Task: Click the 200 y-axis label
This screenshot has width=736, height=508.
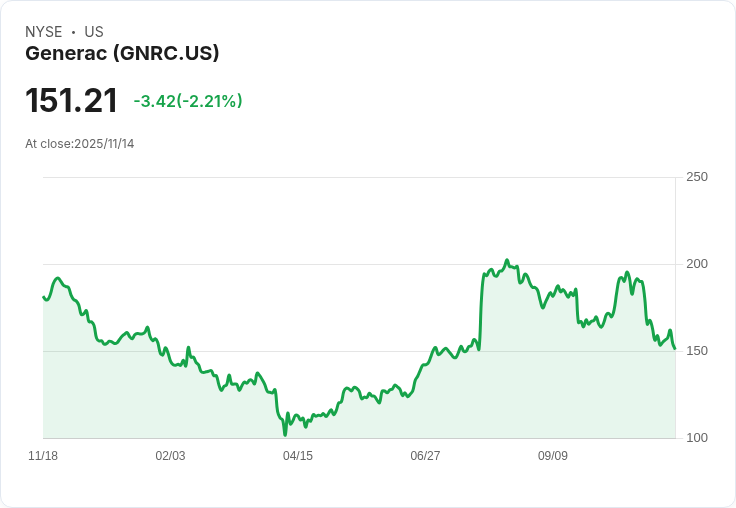Action: click(x=697, y=264)
